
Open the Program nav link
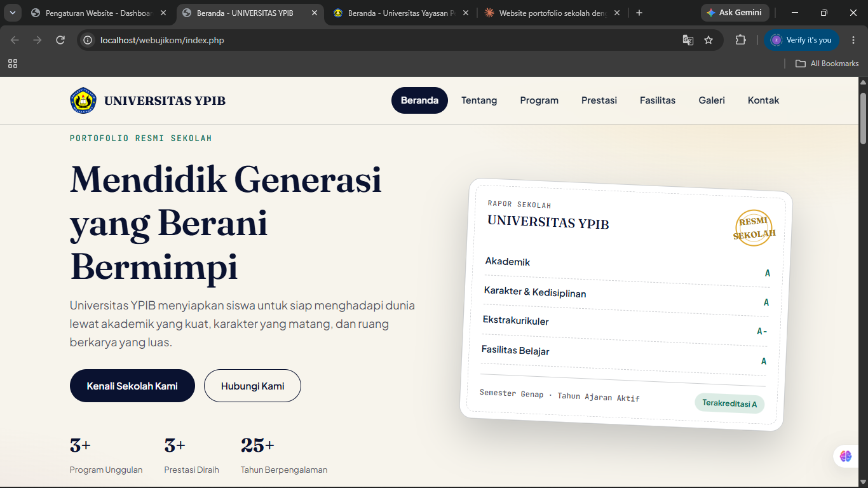coord(539,100)
